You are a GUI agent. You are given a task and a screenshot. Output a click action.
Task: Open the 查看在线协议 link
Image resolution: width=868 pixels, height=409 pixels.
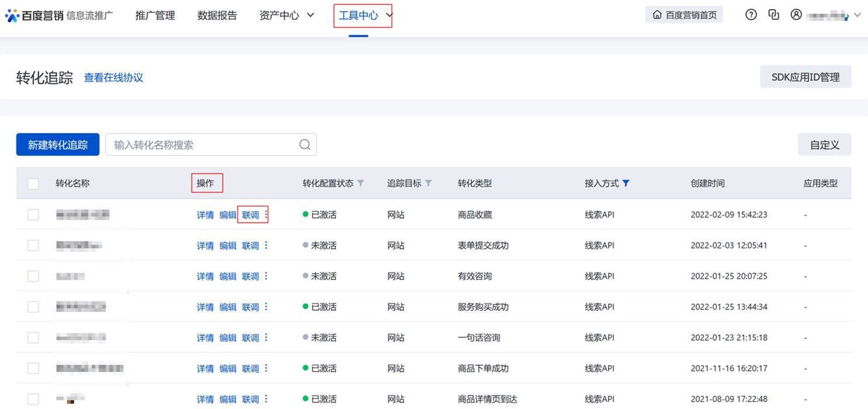[x=113, y=78]
